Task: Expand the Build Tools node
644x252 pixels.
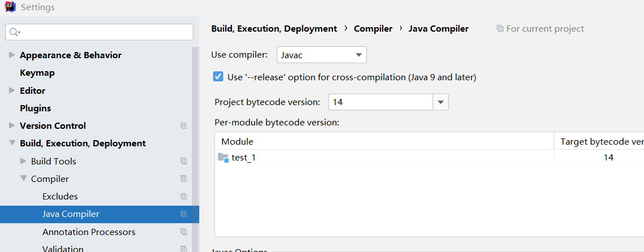Action: click(x=24, y=162)
